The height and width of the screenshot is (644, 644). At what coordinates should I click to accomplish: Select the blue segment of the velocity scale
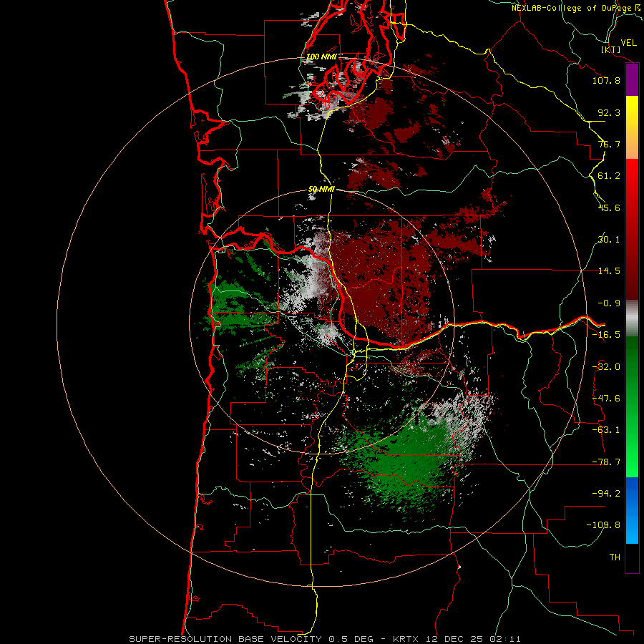632,510
